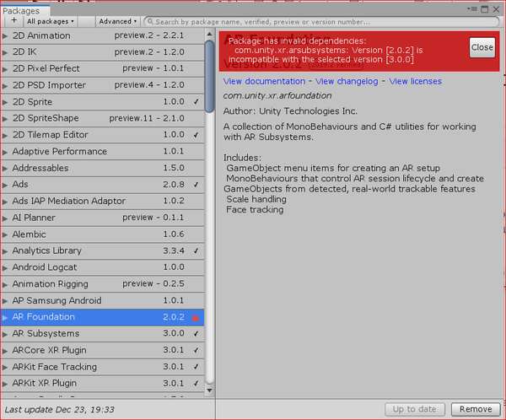Click the installed checkmark on ARCore XR Plugin
Image resolution: width=506 pixels, height=420 pixels.
196,350
